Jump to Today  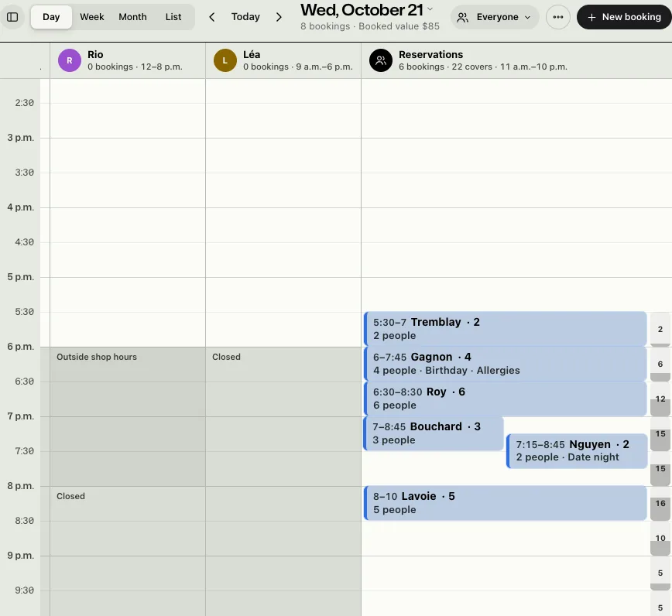[x=245, y=17]
